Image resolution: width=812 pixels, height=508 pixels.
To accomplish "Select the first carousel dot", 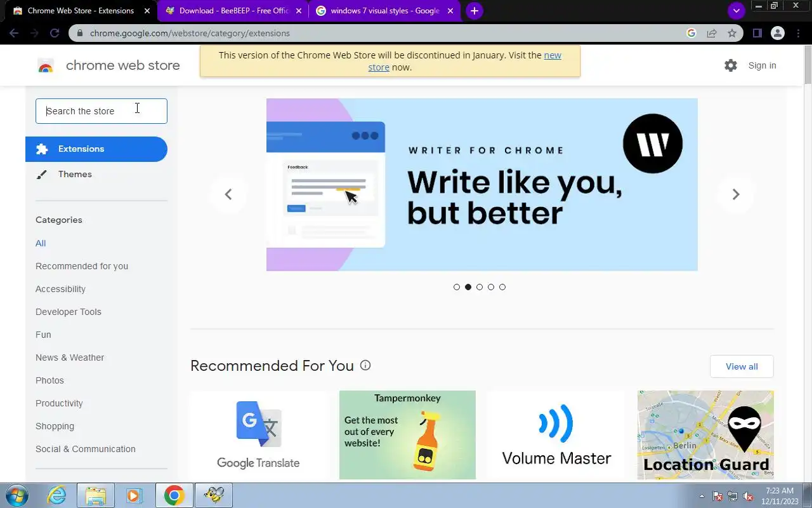I will (457, 287).
